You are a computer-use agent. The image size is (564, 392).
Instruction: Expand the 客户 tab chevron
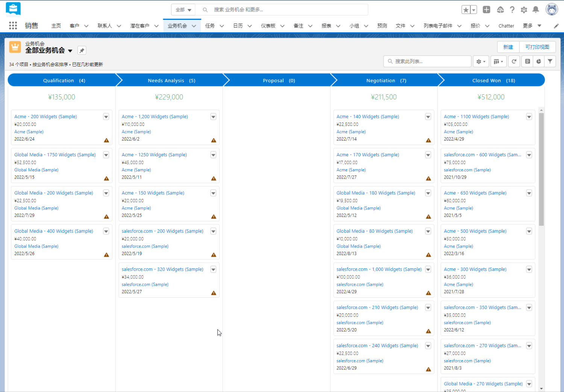[86, 26]
